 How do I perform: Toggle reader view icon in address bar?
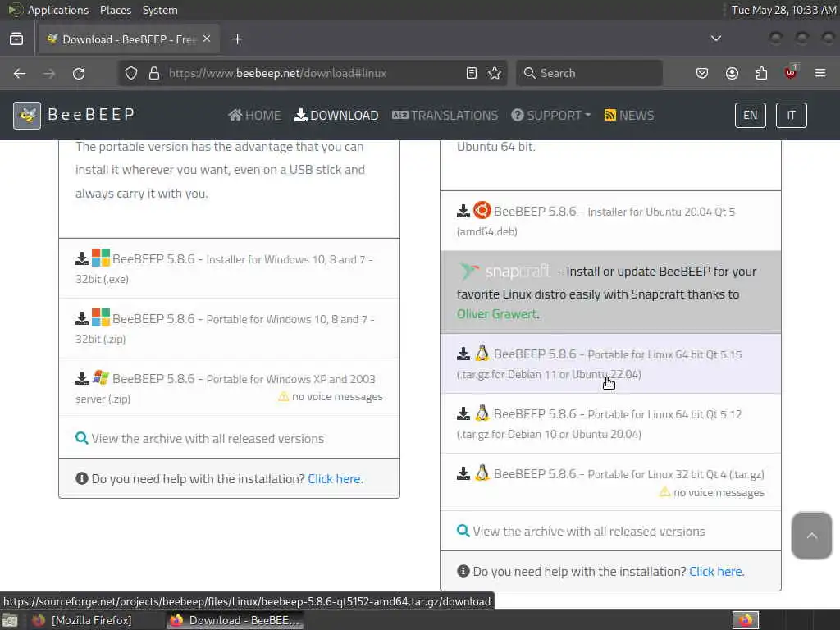pos(472,73)
